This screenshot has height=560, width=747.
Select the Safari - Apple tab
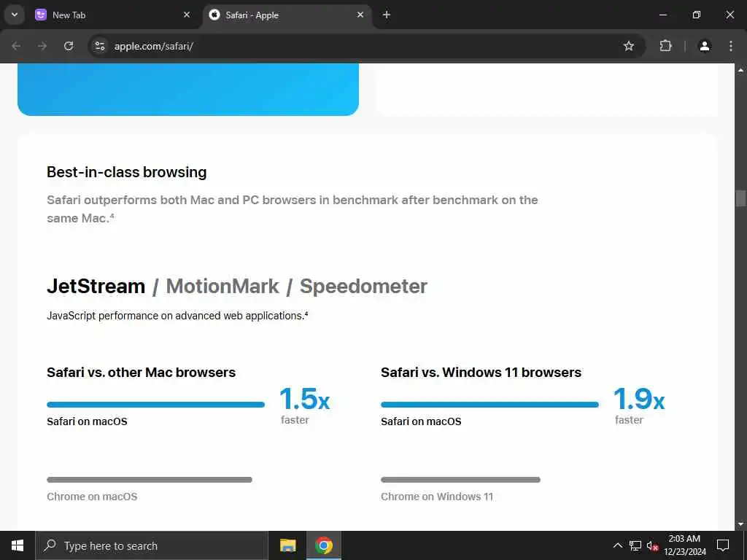(x=287, y=15)
